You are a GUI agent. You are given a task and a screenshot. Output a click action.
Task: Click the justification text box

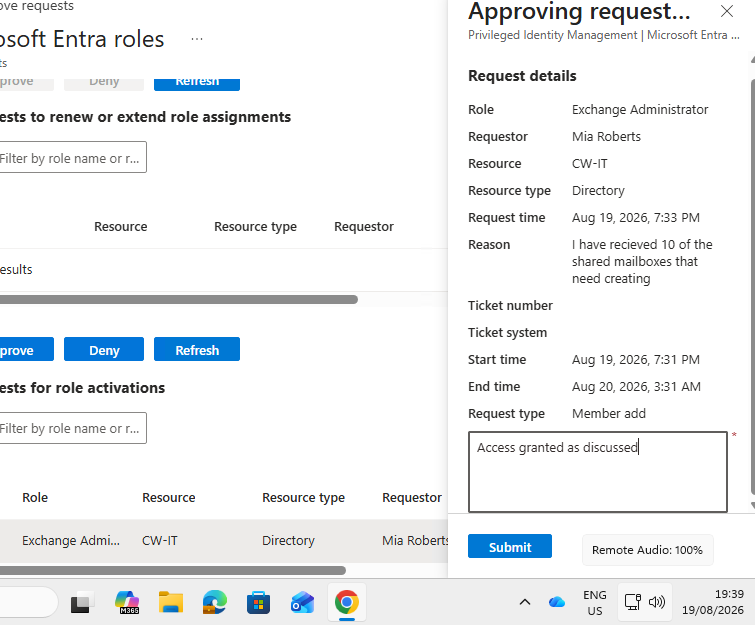click(598, 472)
